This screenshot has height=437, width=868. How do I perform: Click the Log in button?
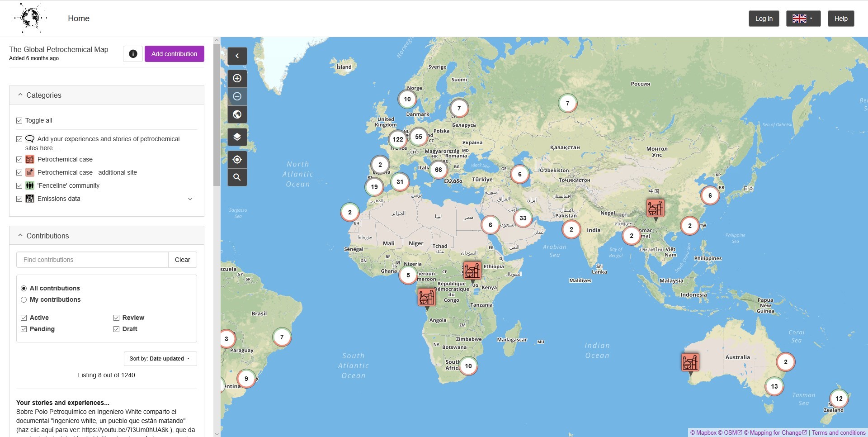coord(764,19)
